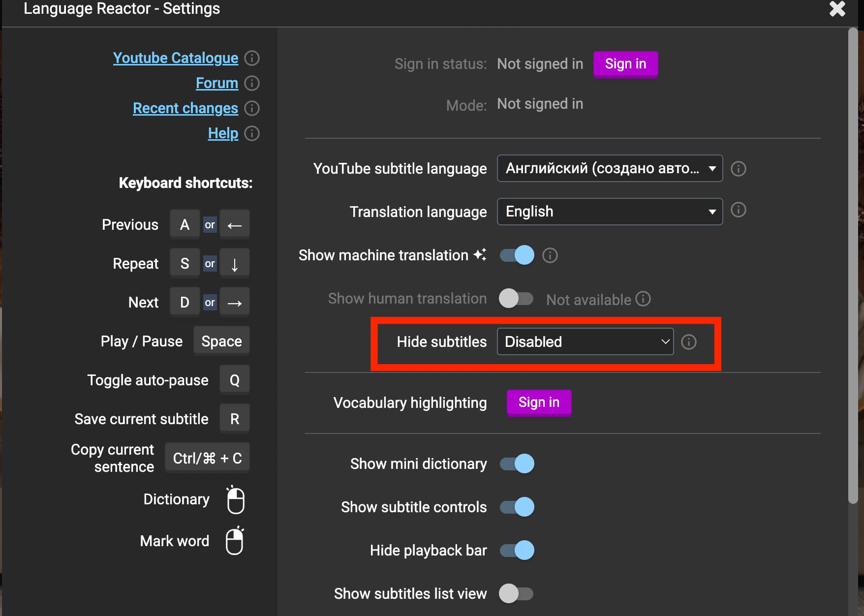Open the Youtube Catalogue link
Screen dimensions: 864x616
176,58
